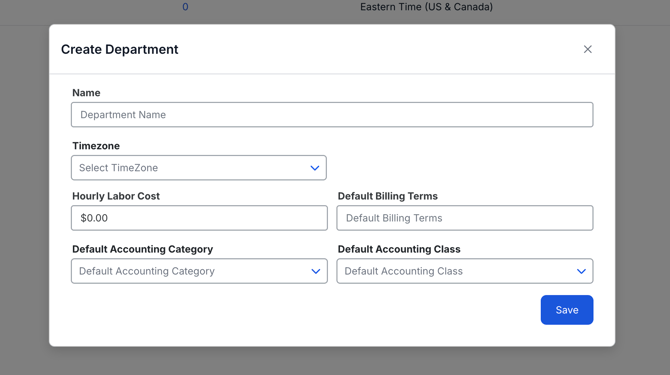Click the 0 link in background table
The image size is (670, 375).
(x=185, y=7)
